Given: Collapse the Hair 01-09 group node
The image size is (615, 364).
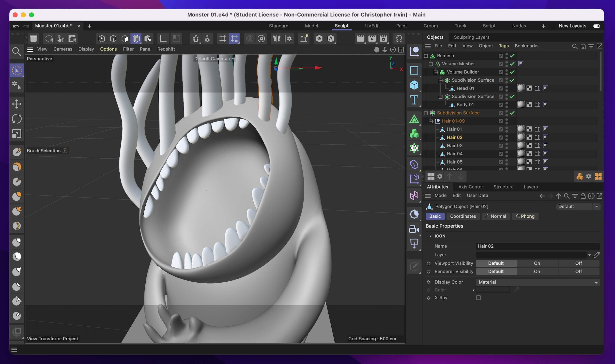Looking at the screenshot, I should click(x=431, y=121).
